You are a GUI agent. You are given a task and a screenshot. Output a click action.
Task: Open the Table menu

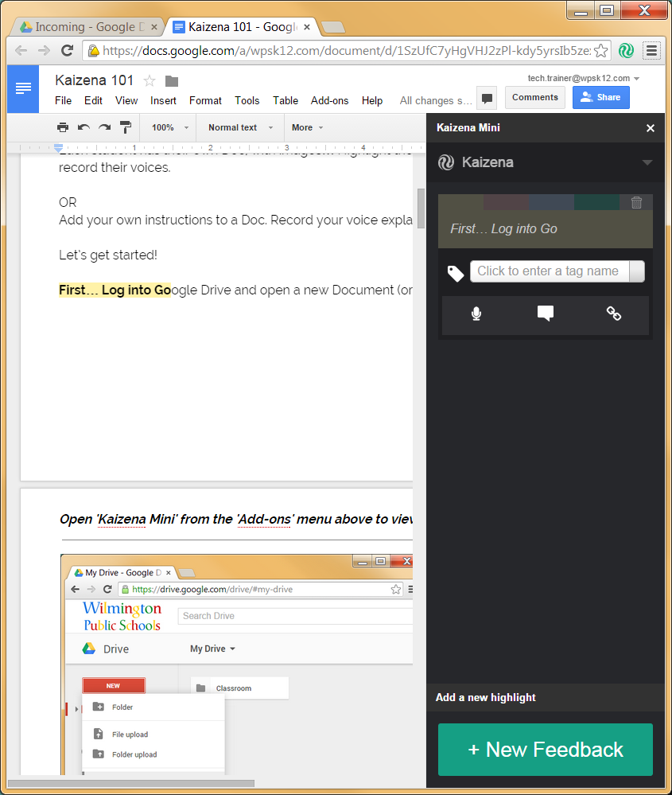[286, 101]
